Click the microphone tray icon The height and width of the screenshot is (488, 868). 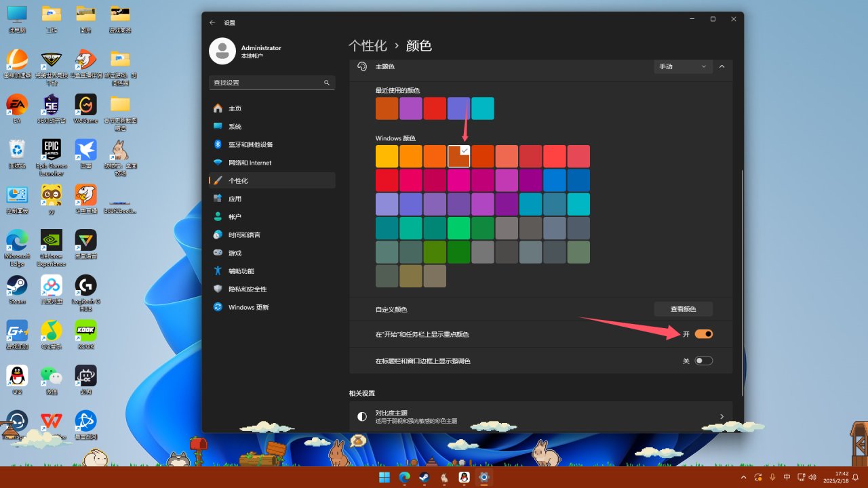(772, 477)
